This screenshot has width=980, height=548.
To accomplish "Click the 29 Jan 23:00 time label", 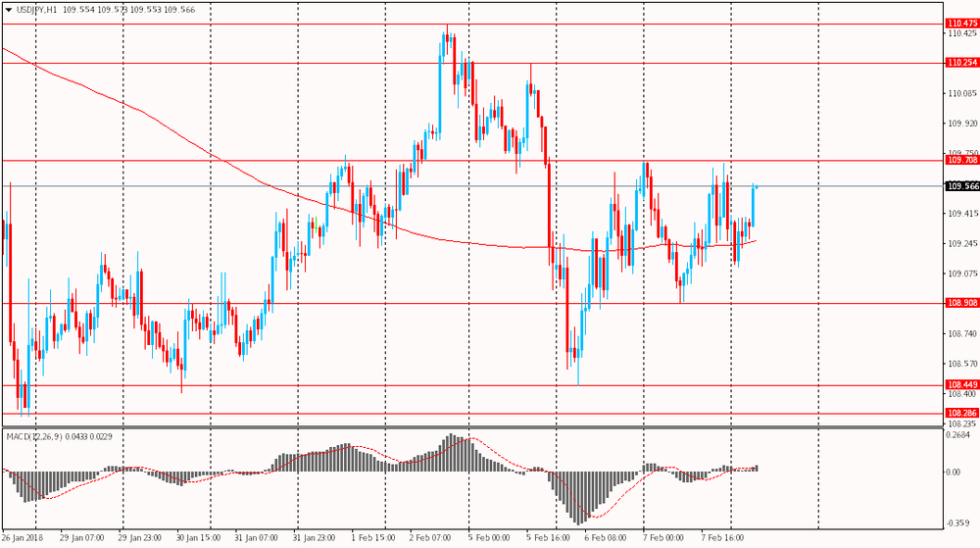I will tap(139, 537).
